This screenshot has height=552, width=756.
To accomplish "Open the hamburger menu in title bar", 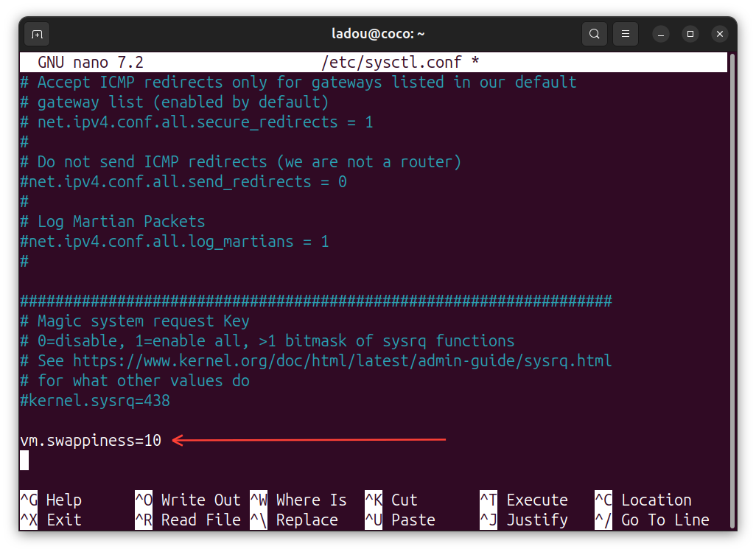I will (626, 34).
